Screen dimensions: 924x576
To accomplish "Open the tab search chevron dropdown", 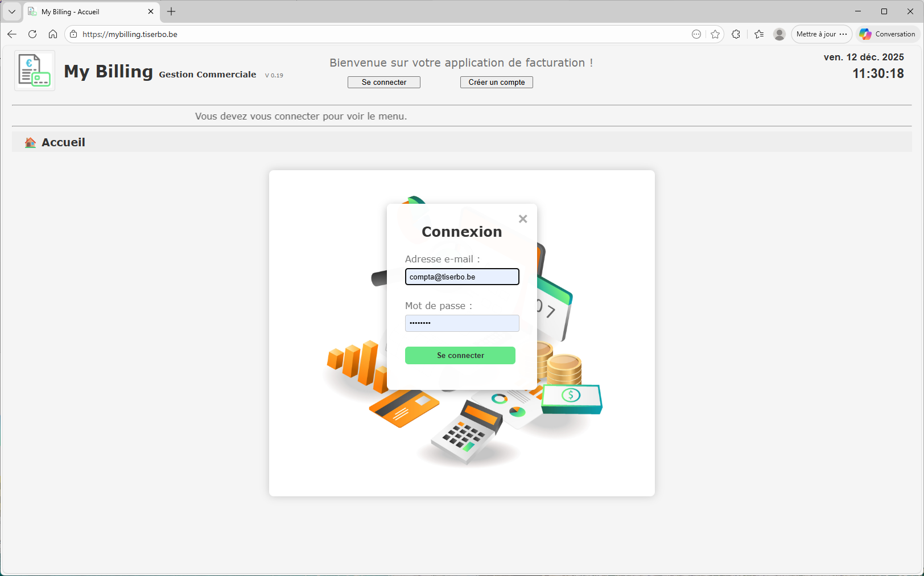I will click(11, 11).
